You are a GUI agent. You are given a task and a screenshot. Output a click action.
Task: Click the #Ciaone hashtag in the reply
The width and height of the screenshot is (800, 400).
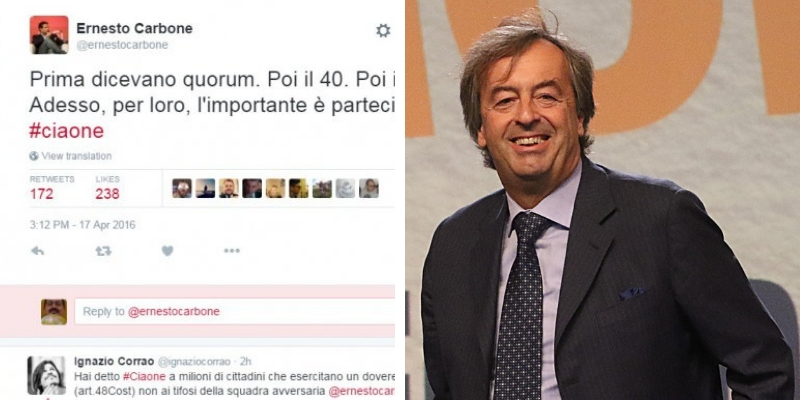(144, 377)
